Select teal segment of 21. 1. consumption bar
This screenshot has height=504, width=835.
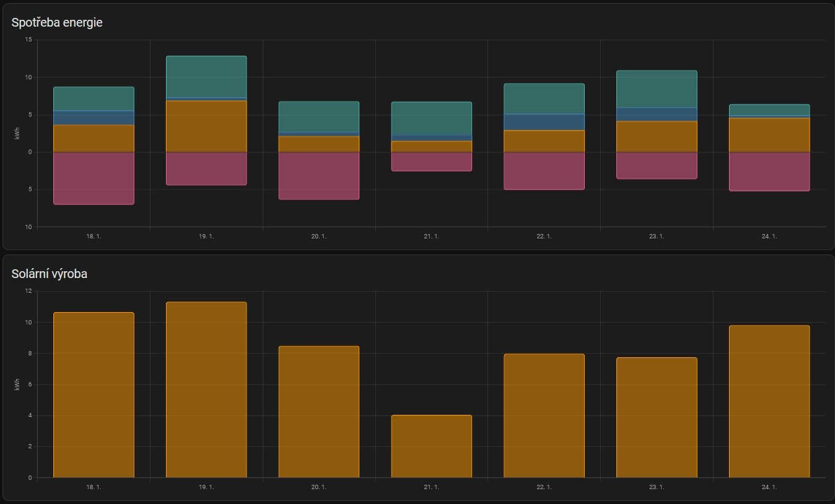tap(431, 118)
